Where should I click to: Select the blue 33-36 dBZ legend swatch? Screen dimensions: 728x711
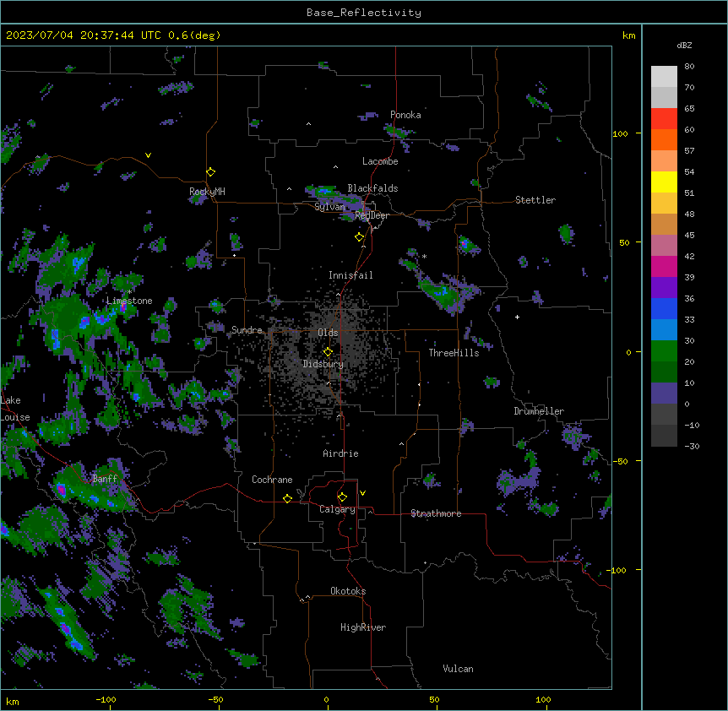tap(664, 308)
